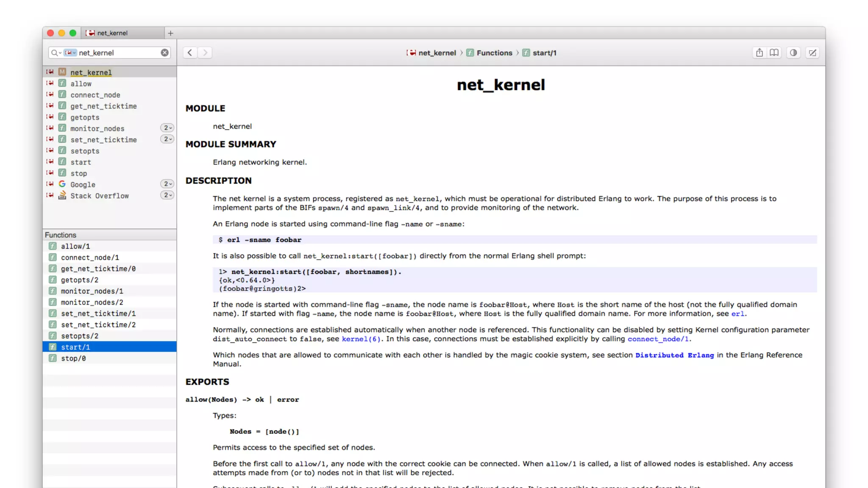Image resolution: width=868 pixels, height=488 pixels.
Task: Open the search magnifier options dropdown
Action: tap(56, 53)
